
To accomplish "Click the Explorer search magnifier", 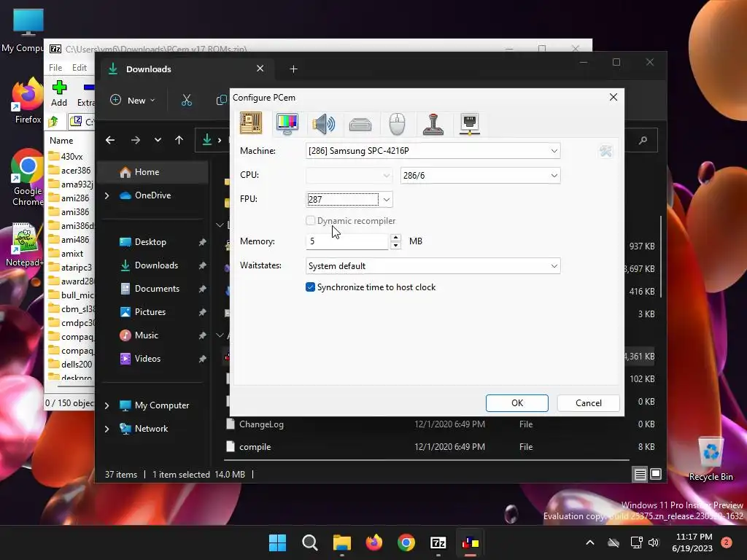I will click(643, 140).
